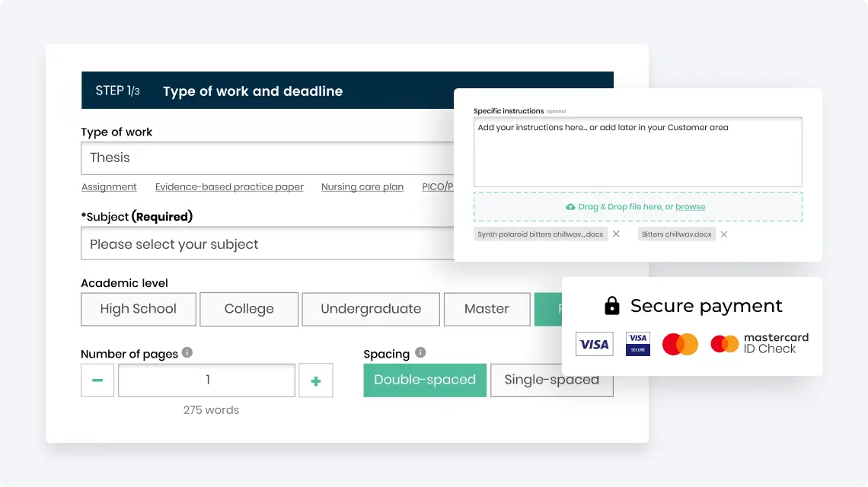Image resolution: width=868 pixels, height=487 pixels.
Task: Open the Type of work Thesis dropdown
Action: click(267, 158)
